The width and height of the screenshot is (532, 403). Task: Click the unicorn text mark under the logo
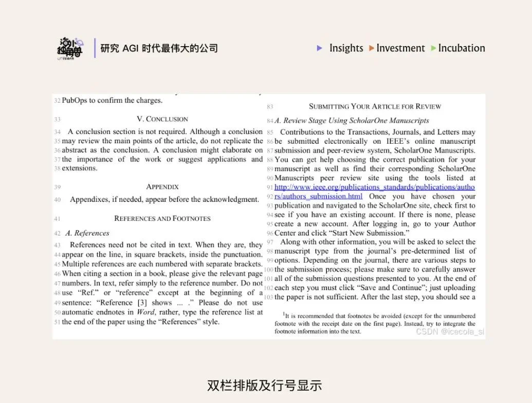[66, 57]
